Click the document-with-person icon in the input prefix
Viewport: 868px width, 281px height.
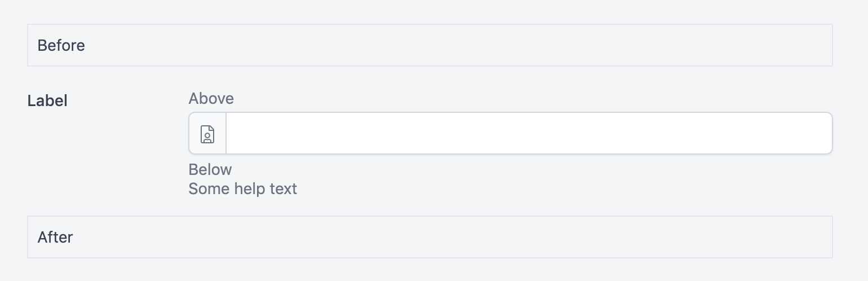pos(207,134)
